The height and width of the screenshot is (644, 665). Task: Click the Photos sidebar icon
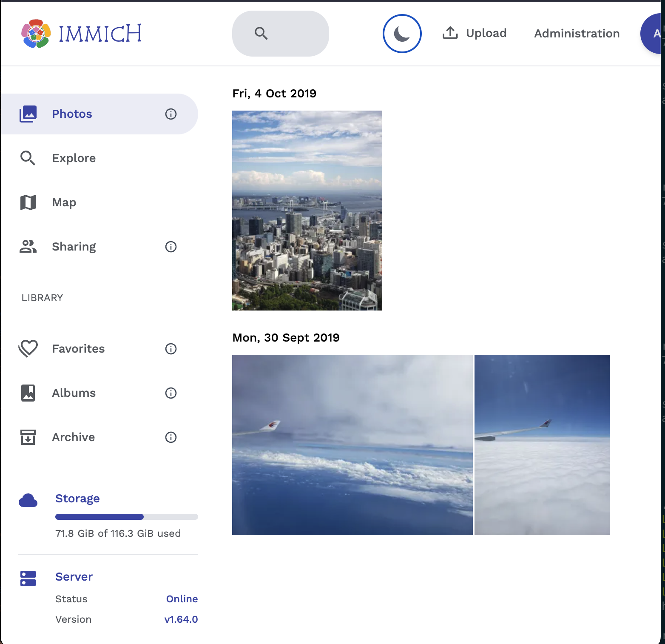(x=28, y=114)
